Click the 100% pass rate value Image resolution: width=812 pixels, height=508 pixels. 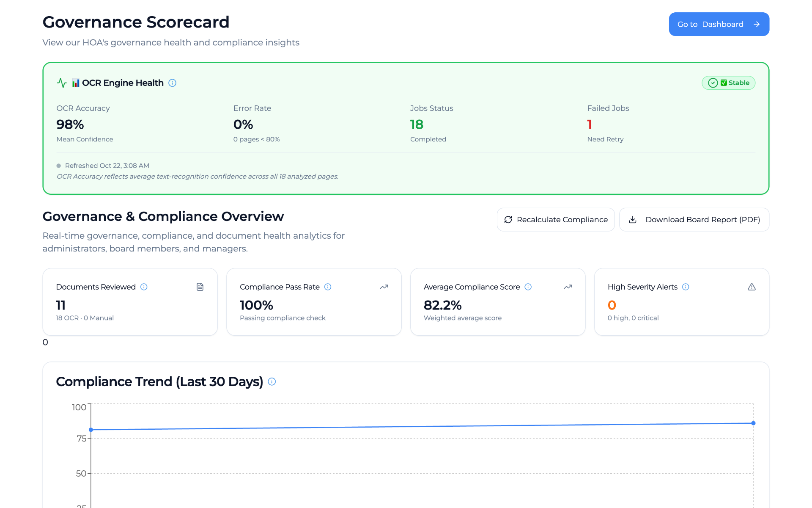[256, 305]
